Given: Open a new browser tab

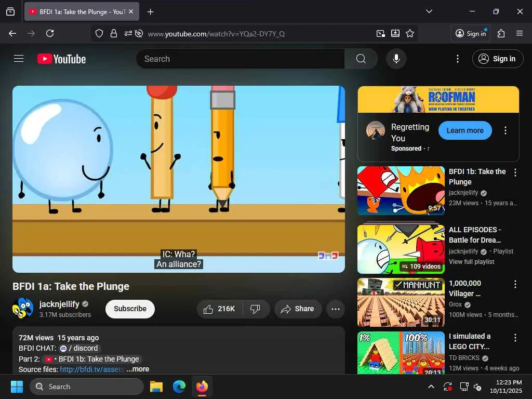Looking at the screenshot, I should [150, 11].
